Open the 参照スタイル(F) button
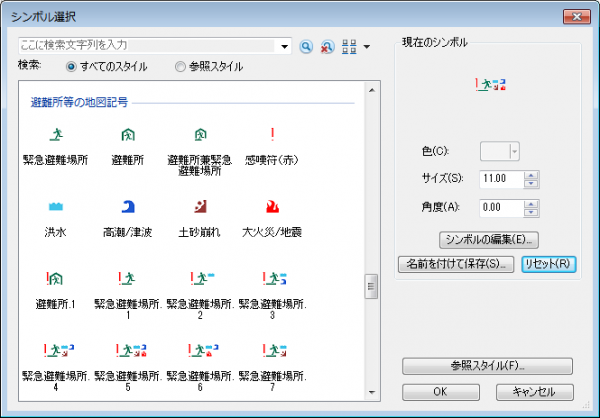Image resolution: width=600 pixels, height=418 pixels. (x=487, y=365)
